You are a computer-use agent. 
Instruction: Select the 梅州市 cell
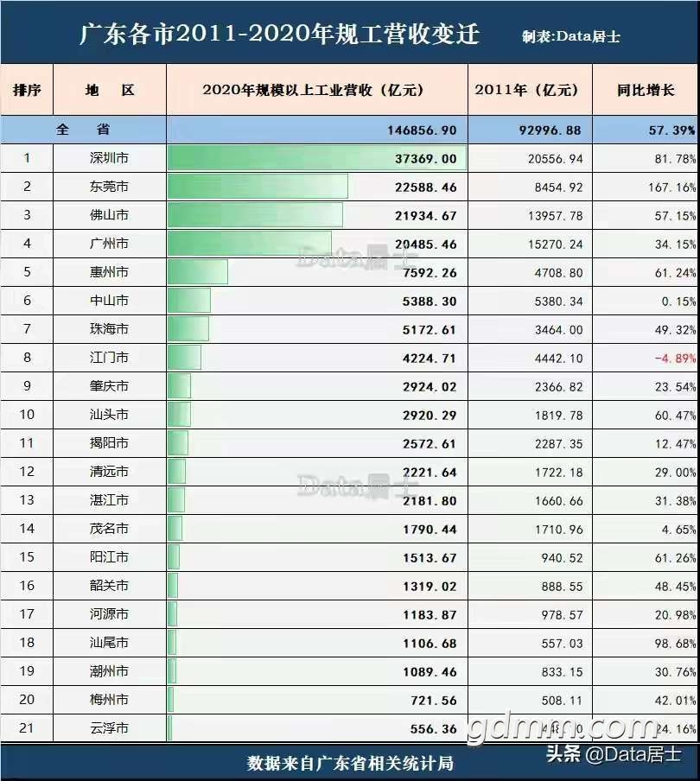click(x=109, y=699)
